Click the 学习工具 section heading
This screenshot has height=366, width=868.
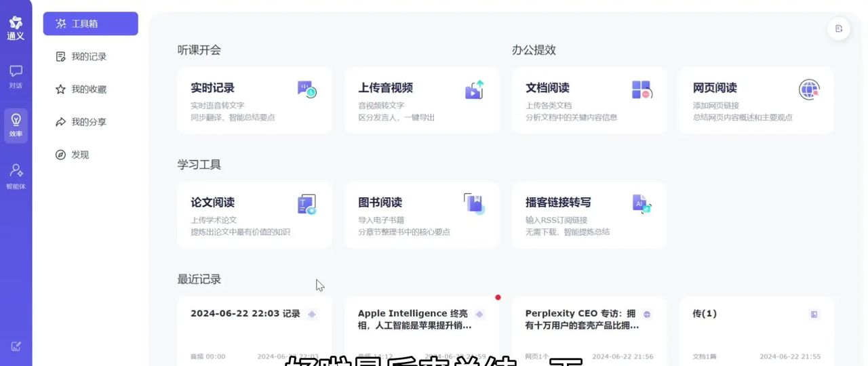(x=199, y=164)
